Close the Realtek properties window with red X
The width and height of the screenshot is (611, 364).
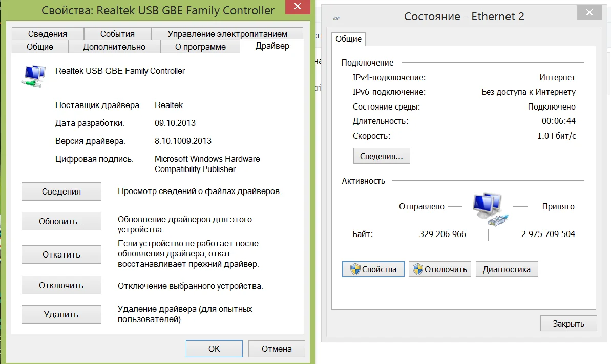click(x=298, y=7)
